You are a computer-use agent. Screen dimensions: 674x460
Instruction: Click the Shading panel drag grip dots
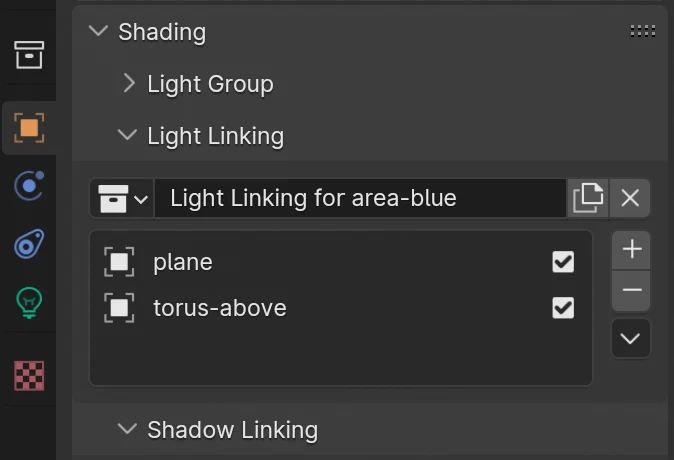(643, 31)
